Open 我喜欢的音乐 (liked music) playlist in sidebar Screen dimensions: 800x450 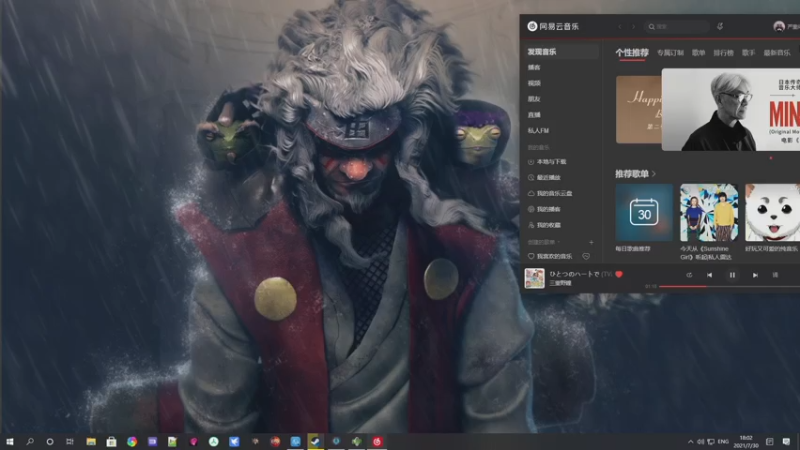[x=554, y=256]
